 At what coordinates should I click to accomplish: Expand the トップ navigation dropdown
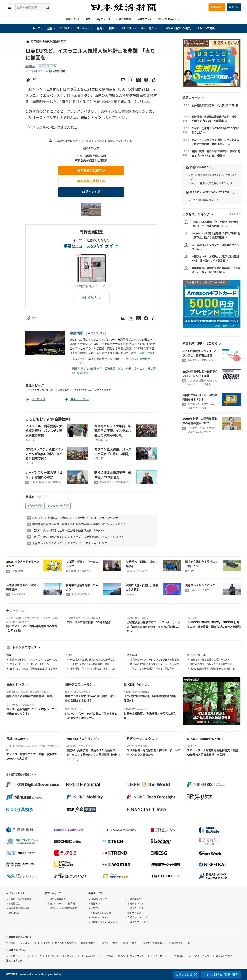pos(37,28)
